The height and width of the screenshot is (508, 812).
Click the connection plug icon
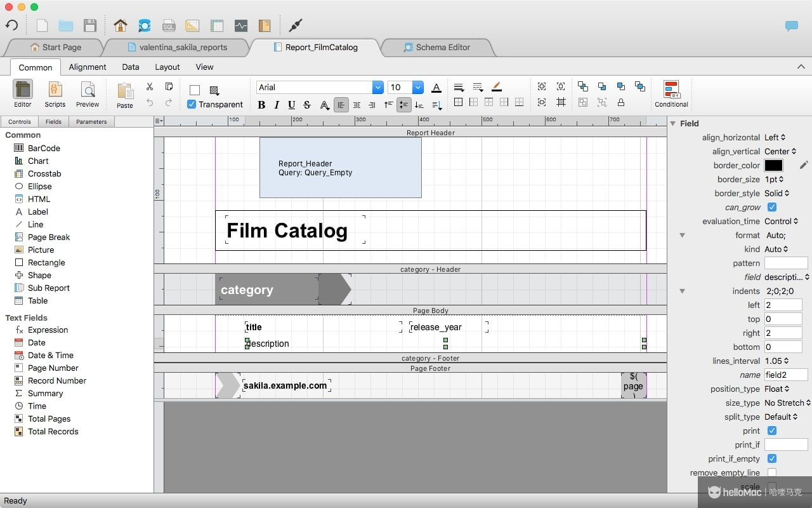(x=296, y=25)
